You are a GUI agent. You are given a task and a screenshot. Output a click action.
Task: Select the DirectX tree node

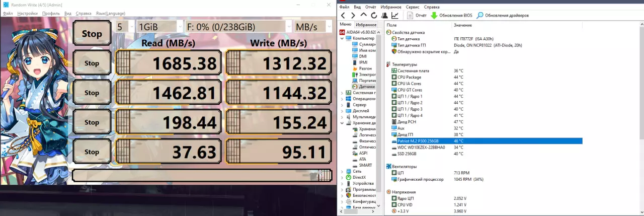[x=356, y=177]
